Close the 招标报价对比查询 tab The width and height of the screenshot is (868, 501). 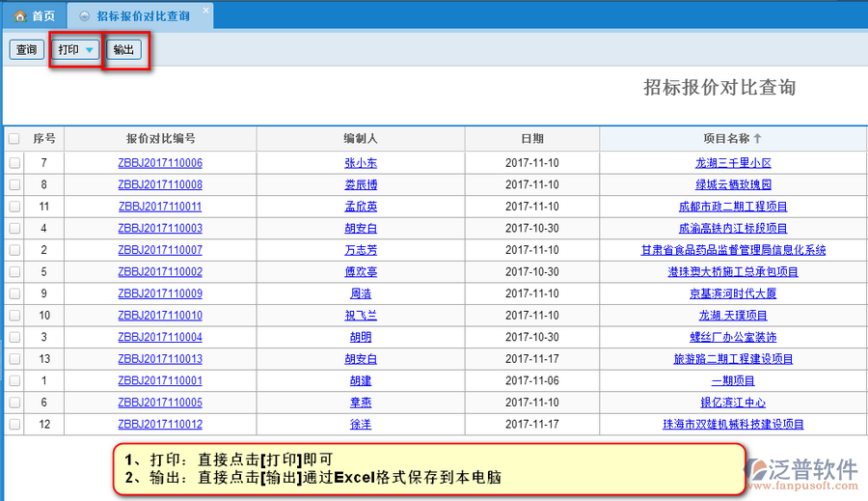pos(204,16)
